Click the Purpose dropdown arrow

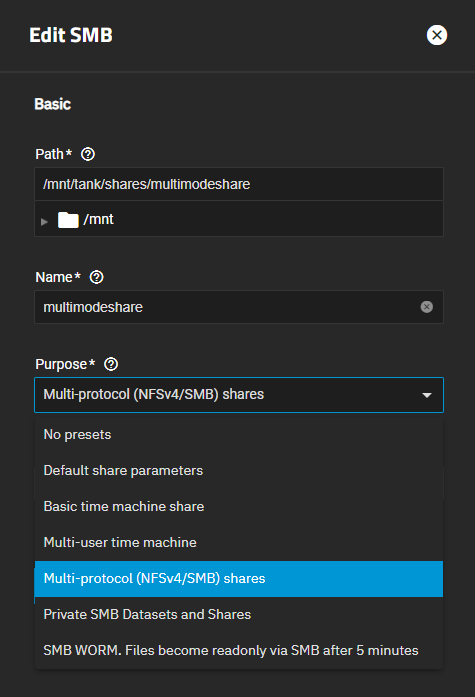click(x=427, y=395)
